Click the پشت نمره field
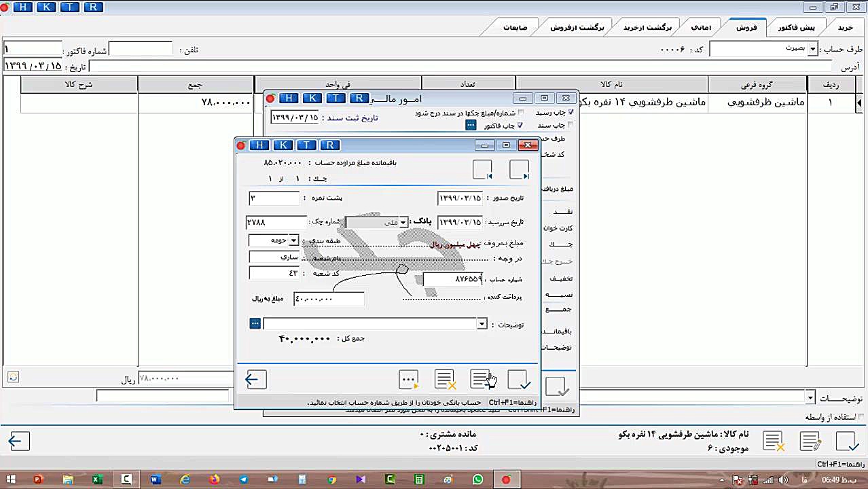The width and height of the screenshot is (868, 489). pos(274,198)
